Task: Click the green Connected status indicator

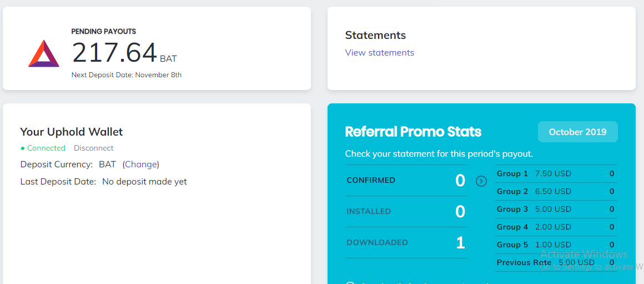Action: 43,148
